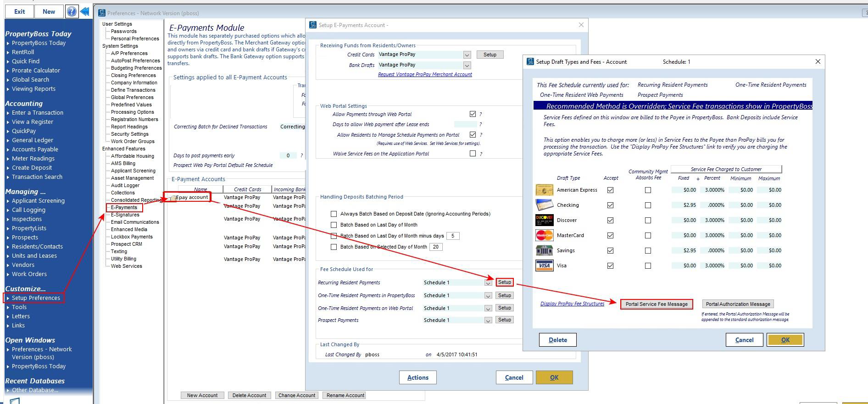Open the Bank Drafts gateway dropdown

click(x=467, y=65)
